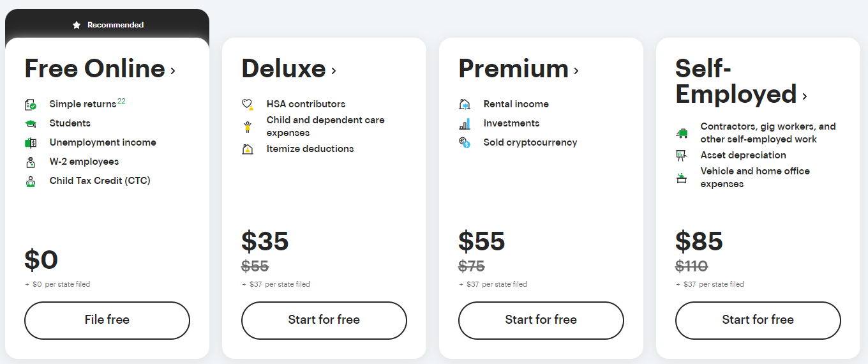
Task: Expand the Deluxe plan chevron
Action: coord(334,70)
